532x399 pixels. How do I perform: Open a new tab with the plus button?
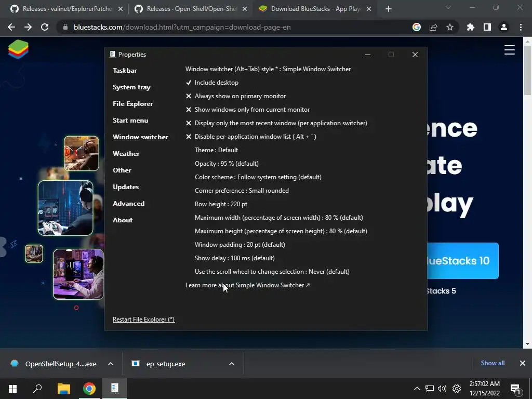[389, 9]
